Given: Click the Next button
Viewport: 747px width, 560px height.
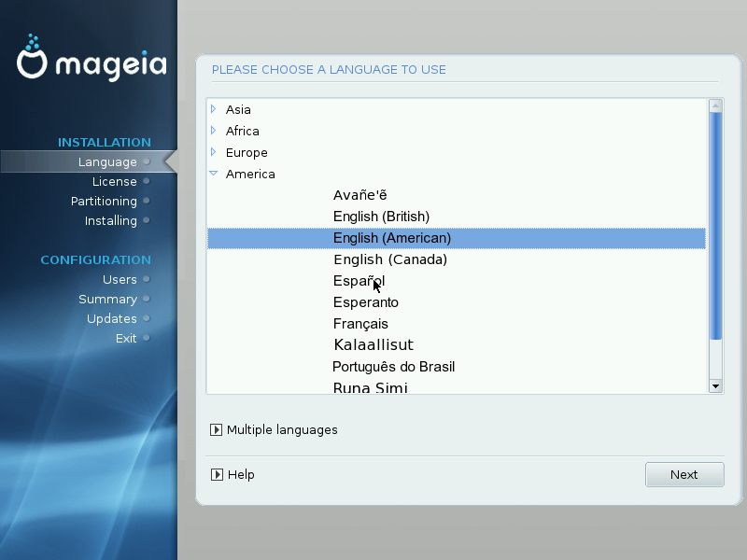Looking at the screenshot, I should tap(684, 474).
